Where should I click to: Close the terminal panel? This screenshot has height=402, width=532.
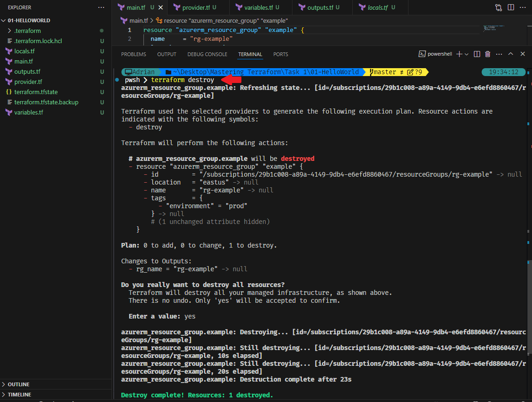pyautogui.click(x=523, y=54)
